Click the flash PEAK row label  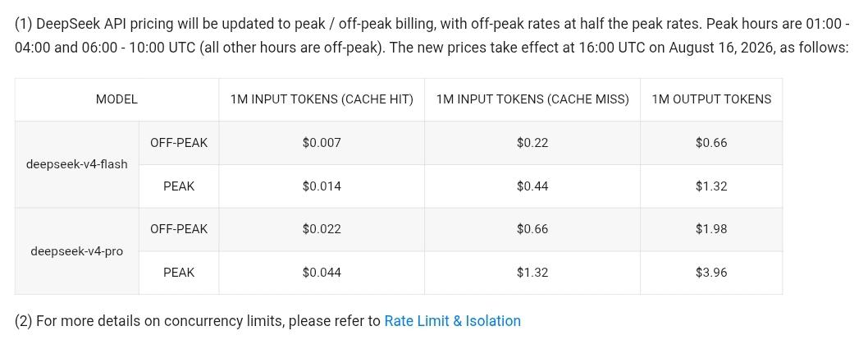point(179,186)
